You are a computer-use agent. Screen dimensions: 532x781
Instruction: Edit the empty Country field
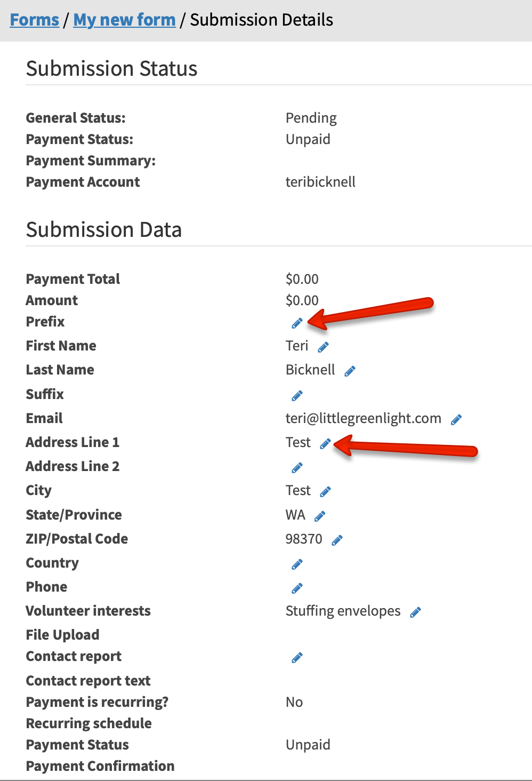tap(297, 563)
